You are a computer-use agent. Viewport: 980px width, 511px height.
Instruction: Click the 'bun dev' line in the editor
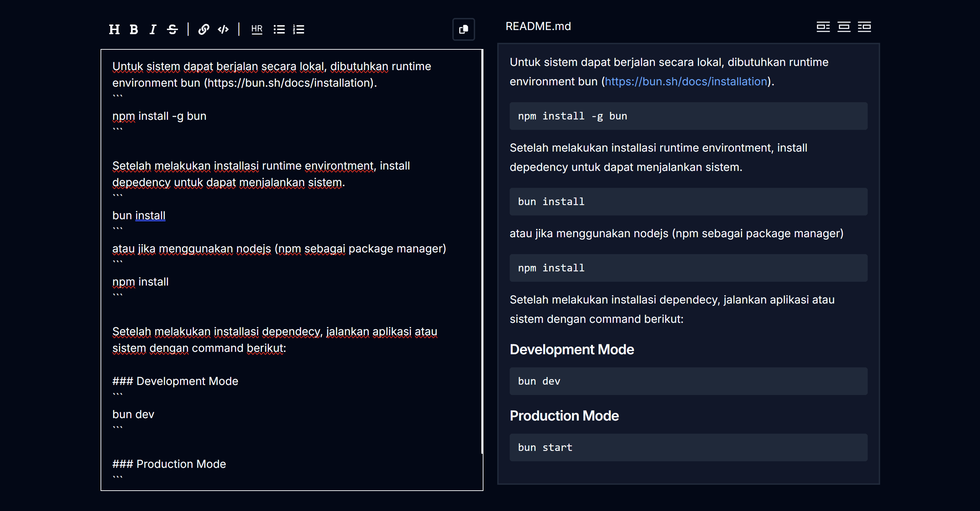(x=133, y=414)
